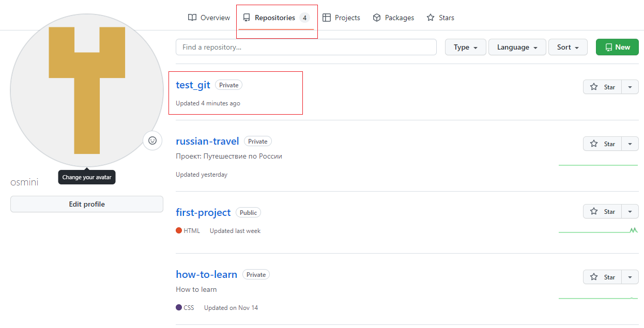
Task: Select the Repositories tab
Action: click(x=277, y=18)
